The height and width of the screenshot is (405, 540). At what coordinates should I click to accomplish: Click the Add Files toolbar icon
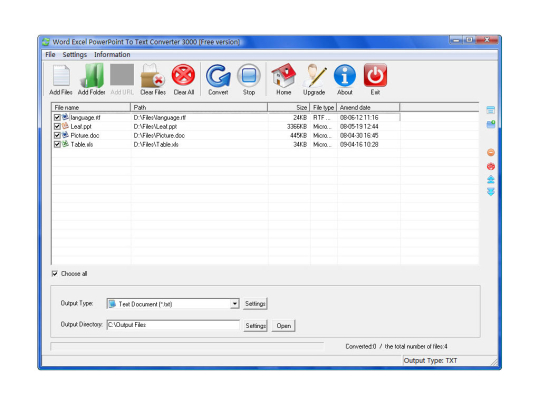tap(61, 75)
